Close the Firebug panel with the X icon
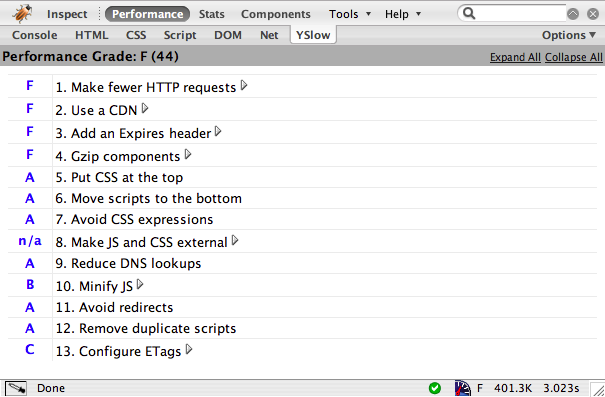 pos(593,14)
